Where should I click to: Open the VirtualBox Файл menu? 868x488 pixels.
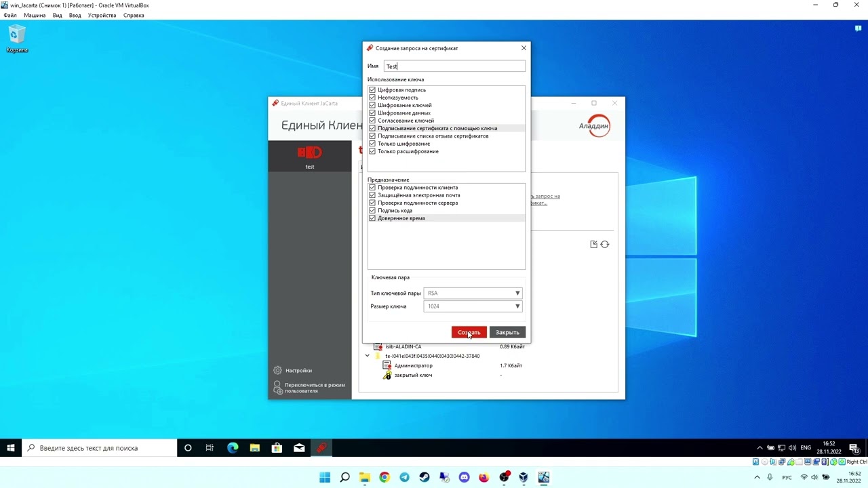pyautogui.click(x=10, y=15)
